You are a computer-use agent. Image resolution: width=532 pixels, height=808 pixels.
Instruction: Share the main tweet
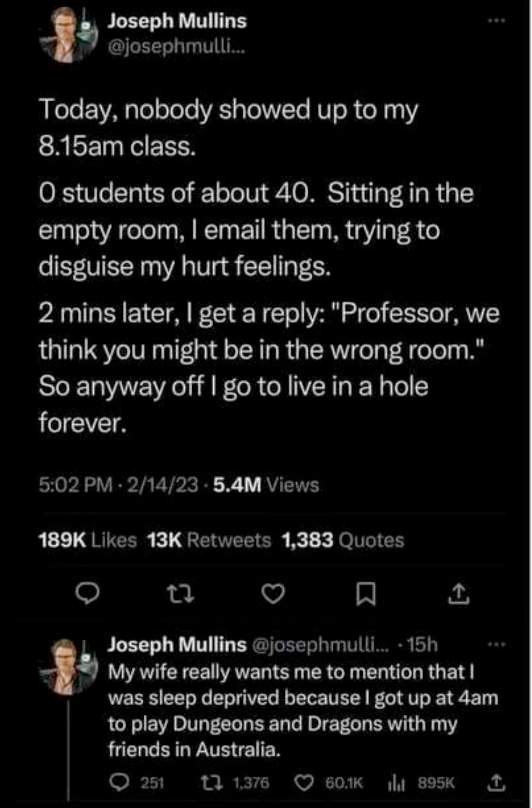coord(459,595)
